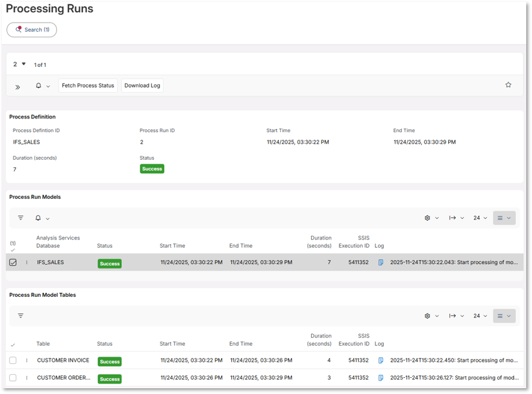Image resolution: width=532 pixels, height=394 pixels.
Task: Expand the chevron next to the top toolbar bell
Action: point(48,86)
